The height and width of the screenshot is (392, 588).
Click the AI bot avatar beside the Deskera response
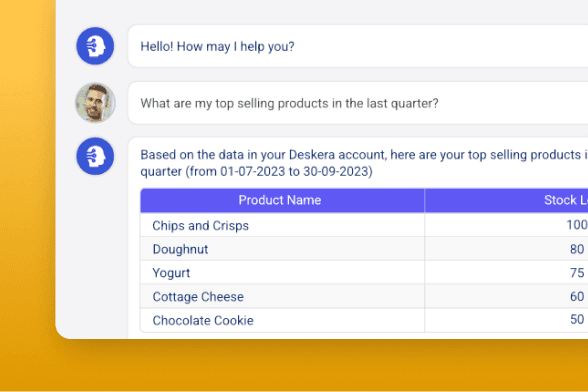click(x=95, y=156)
